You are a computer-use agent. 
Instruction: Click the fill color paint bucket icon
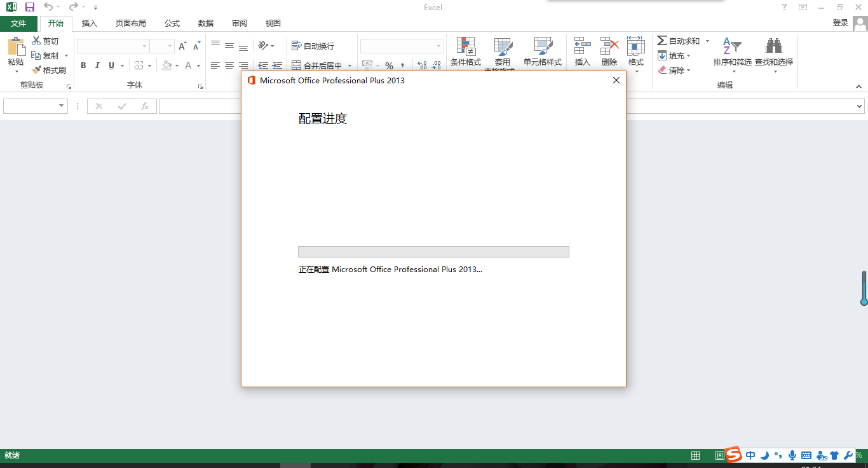pos(166,65)
